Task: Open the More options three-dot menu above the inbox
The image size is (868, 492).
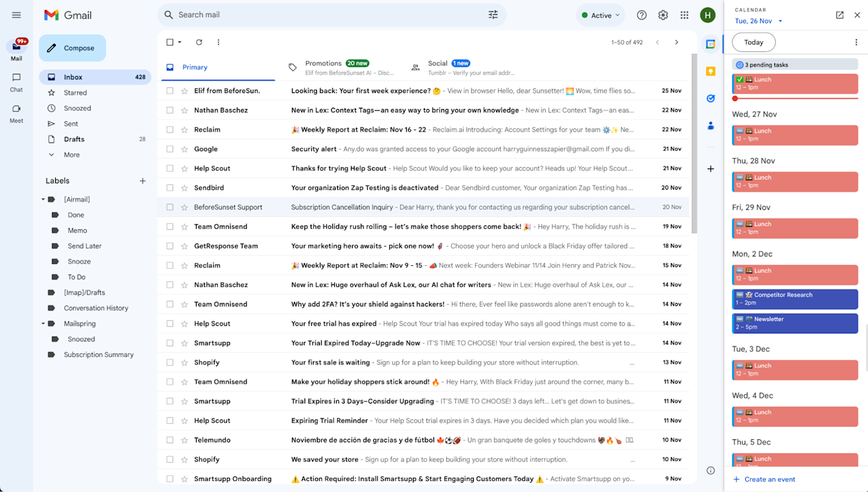Action: coord(218,42)
